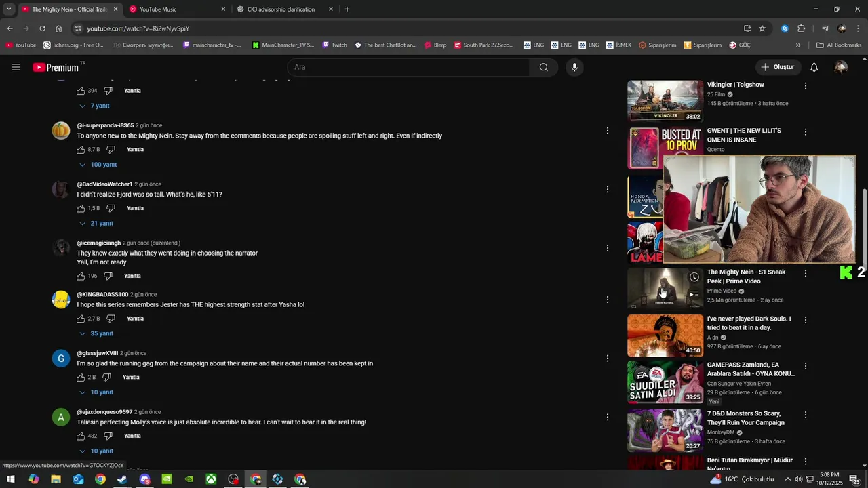Open All Bookmarks folder

coord(839,45)
